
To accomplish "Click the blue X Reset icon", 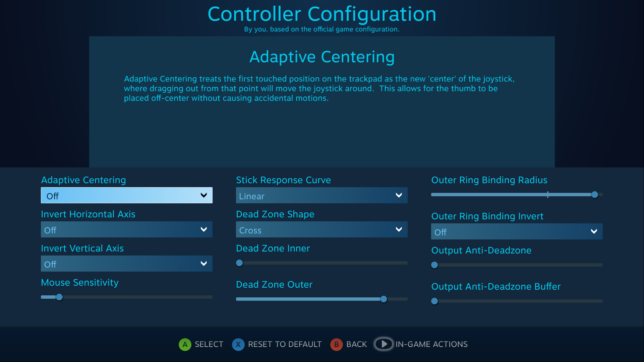I will click(238, 344).
